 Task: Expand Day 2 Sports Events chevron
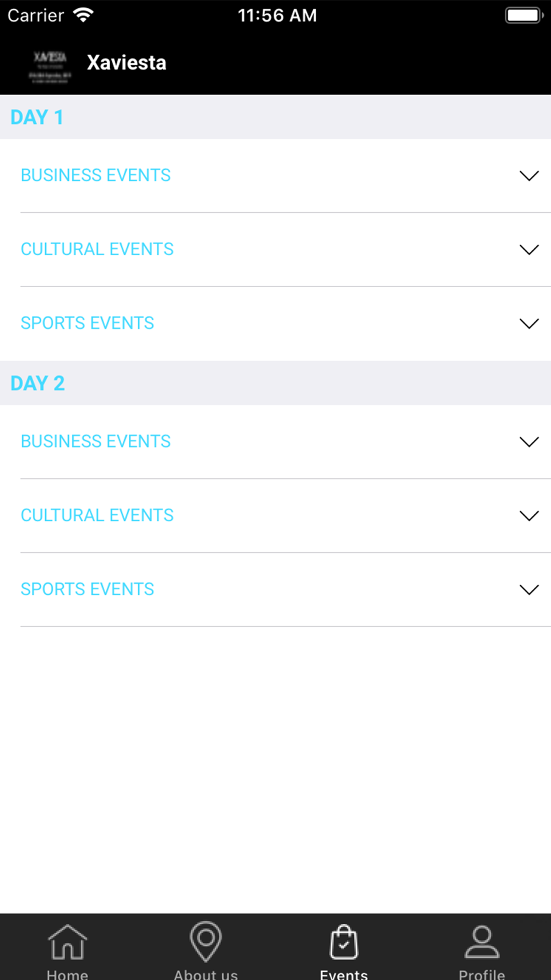pyautogui.click(x=529, y=590)
